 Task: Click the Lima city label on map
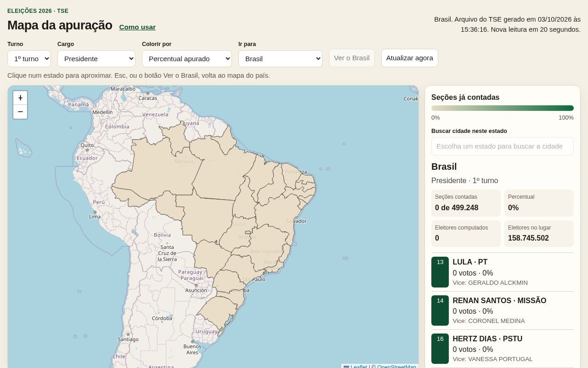(95, 216)
